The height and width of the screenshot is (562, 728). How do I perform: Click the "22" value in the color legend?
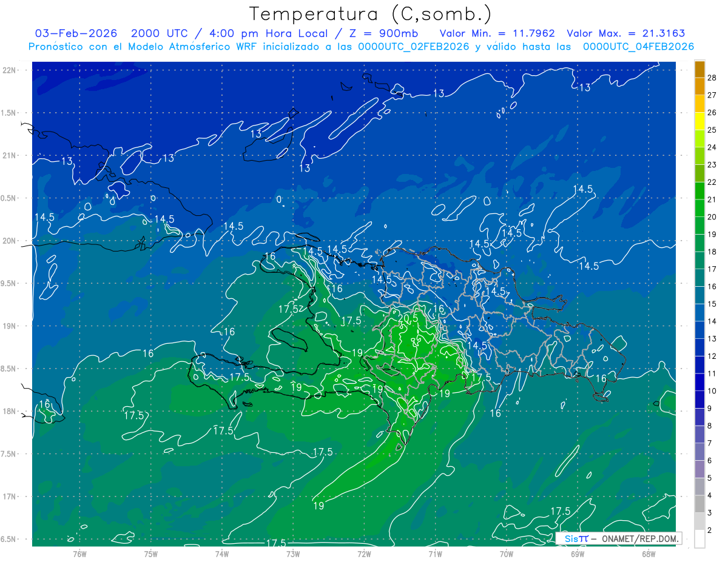point(712,182)
